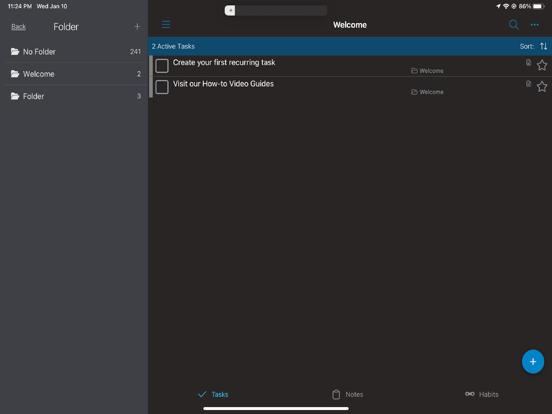Add a new folder with the plus icon
The height and width of the screenshot is (414, 552).
(x=137, y=26)
